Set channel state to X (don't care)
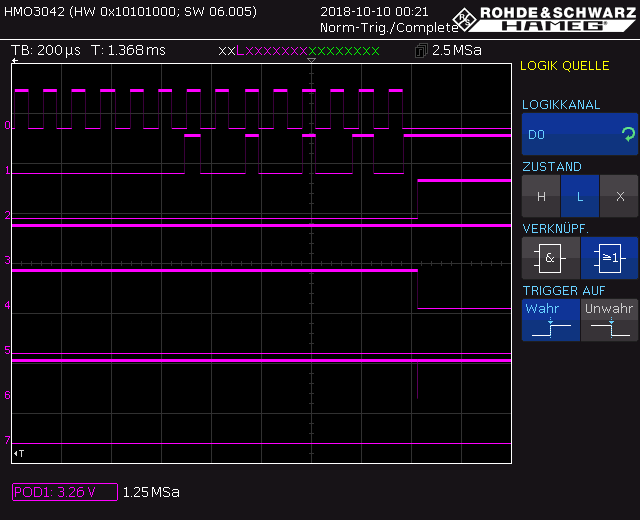The height and width of the screenshot is (520, 640). point(619,196)
